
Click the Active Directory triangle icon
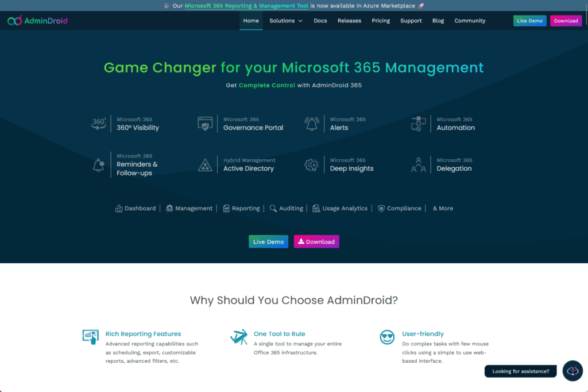pyautogui.click(x=205, y=165)
